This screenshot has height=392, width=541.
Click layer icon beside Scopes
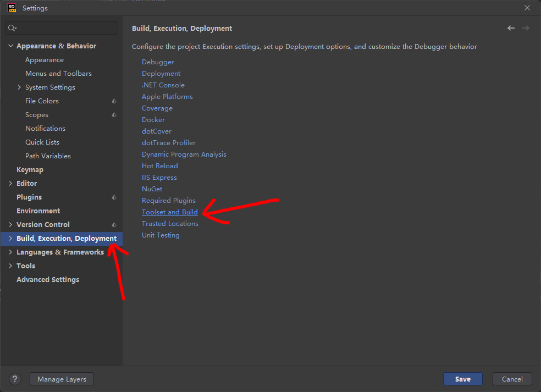pos(114,115)
